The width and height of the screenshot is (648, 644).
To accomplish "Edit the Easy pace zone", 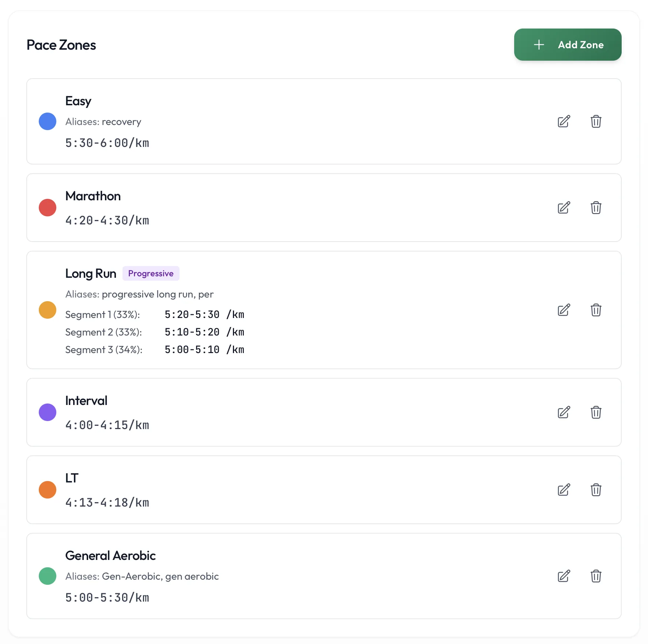I will (x=563, y=122).
